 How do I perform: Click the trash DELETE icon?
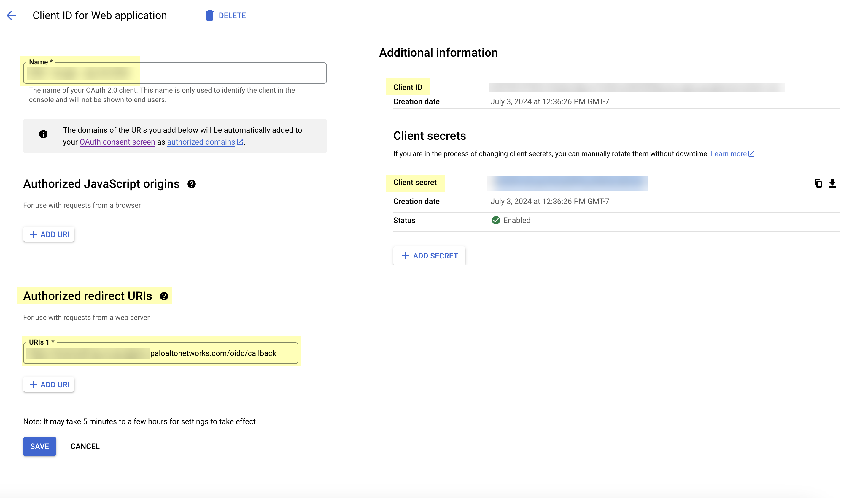coord(209,15)
